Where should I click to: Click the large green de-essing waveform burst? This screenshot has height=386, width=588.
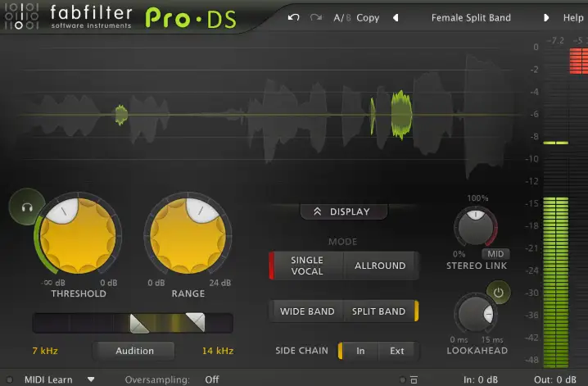point(401,115)
